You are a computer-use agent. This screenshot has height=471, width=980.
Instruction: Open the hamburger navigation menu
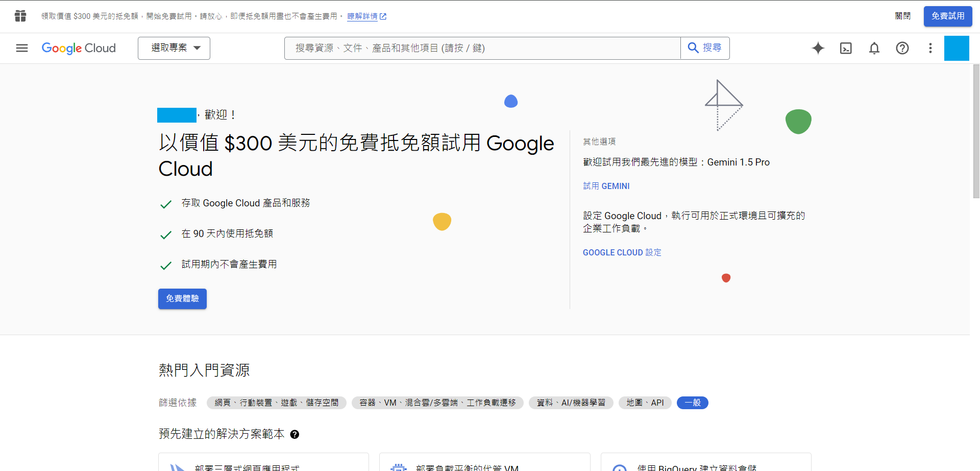coord(22,48)
